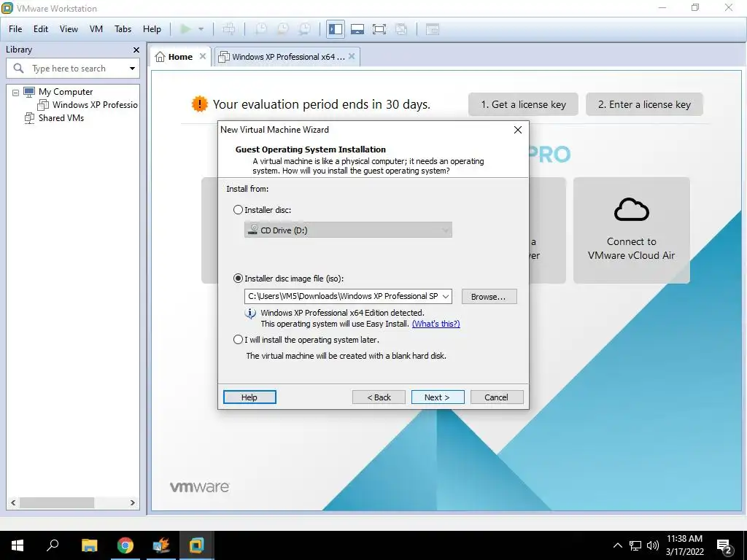Screen dimensions: 747x560
Task: Click the Browse... button
Action: tap(489, 297)
